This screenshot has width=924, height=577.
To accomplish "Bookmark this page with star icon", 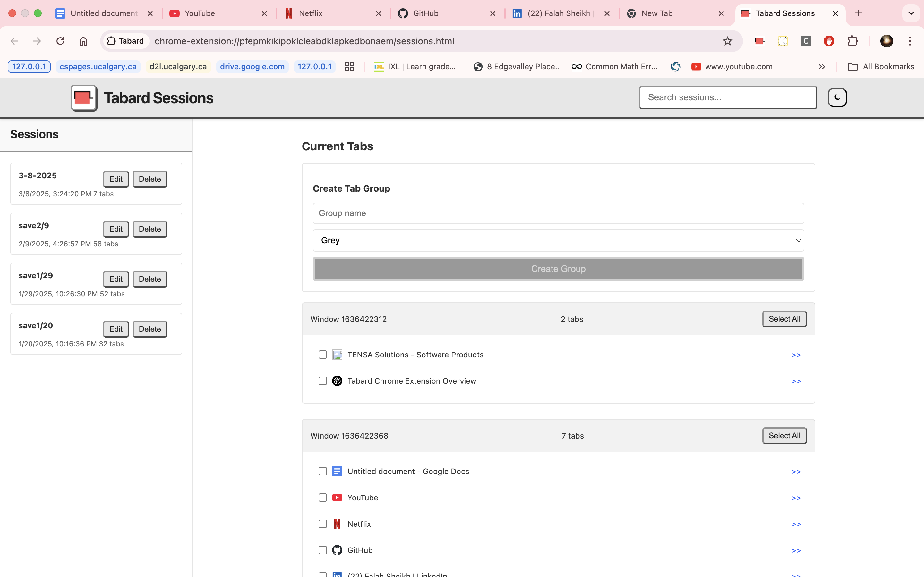I will click(x=727, y=41).
